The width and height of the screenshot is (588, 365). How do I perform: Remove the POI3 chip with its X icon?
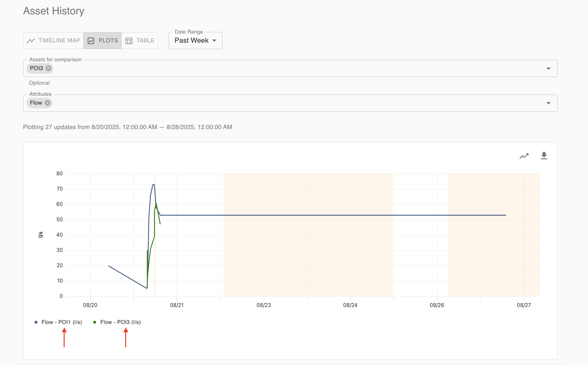tap(49, 68)
